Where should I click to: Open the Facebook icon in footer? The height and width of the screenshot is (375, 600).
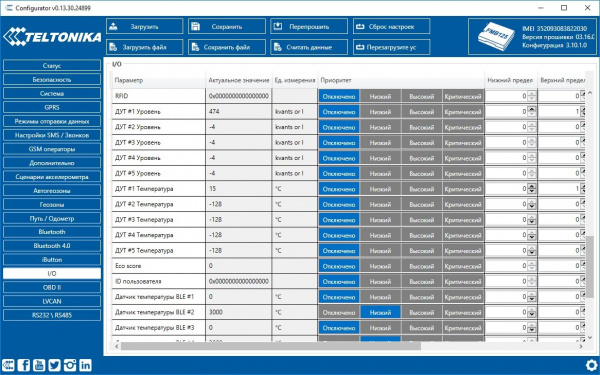pyautogui.click(x=24, y=365)
